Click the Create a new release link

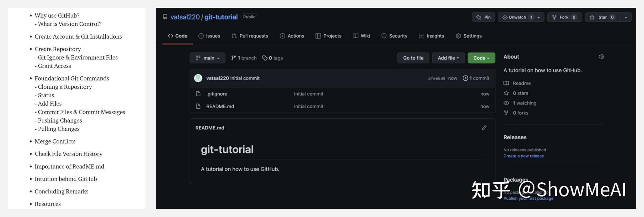point(523,156)
